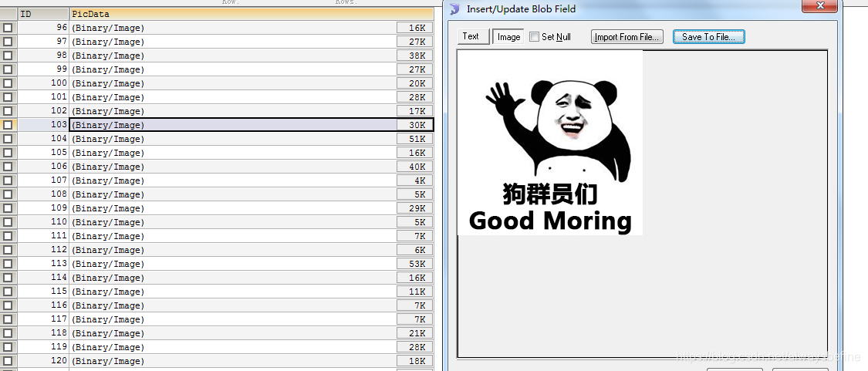Tick the checkbox for row ID 98

[8, 56]
